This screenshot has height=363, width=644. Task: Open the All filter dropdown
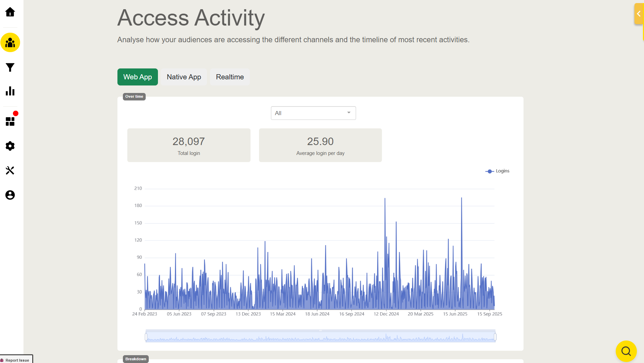[313, 113]
